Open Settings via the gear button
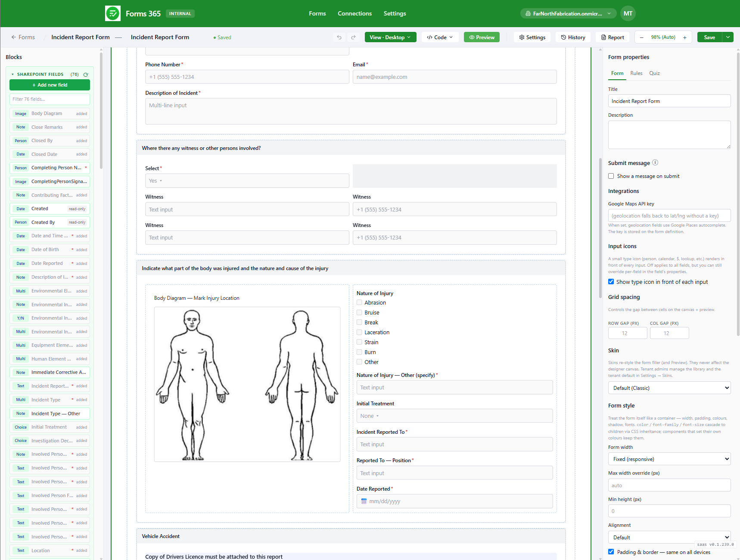The height and width of the screenshot is (560, 740). (x=532, y=37)
